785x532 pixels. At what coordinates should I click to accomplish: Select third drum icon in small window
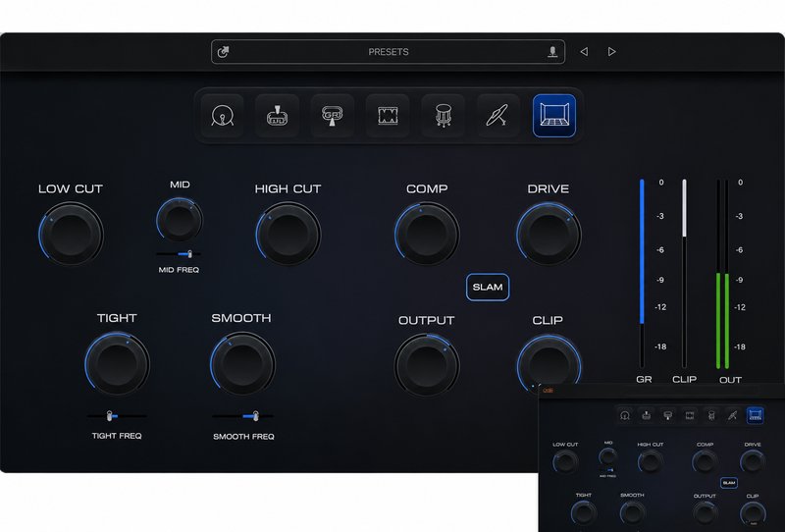(x=668, y=415)
